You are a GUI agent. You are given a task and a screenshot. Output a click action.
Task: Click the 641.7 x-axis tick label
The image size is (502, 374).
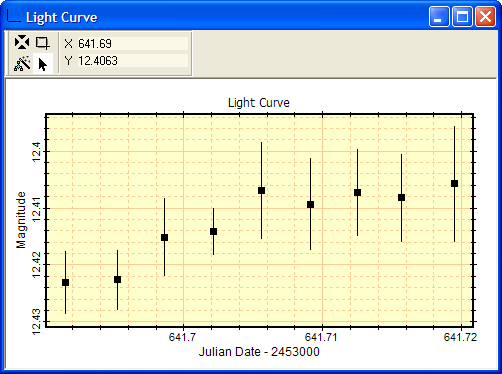(x=182, y=337)
